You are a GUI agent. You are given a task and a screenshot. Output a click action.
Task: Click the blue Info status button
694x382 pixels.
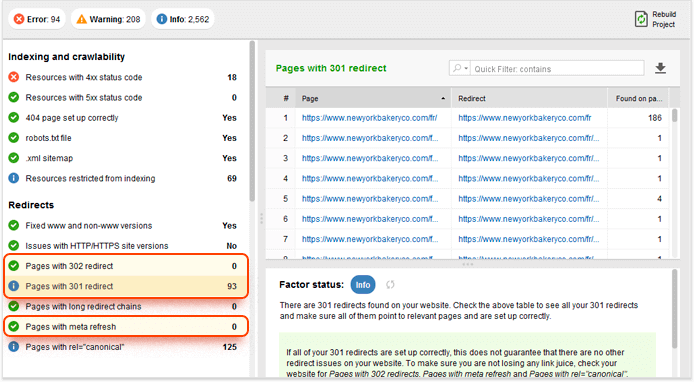pos(363,285)
